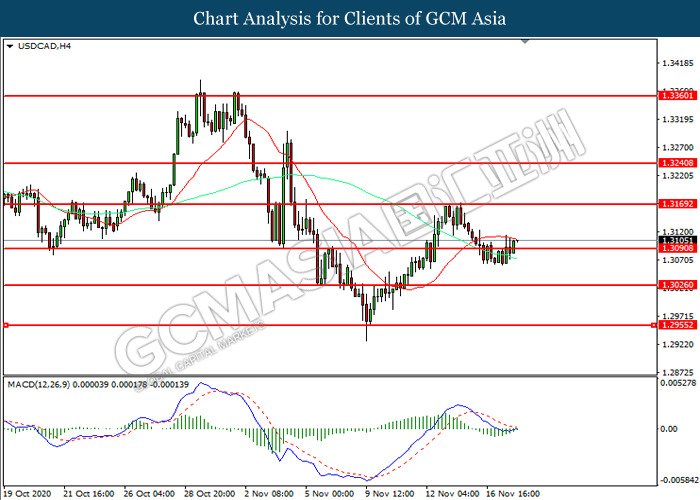Click the 1.32700 price axis value
700x500 pixels.
[678, 147]
